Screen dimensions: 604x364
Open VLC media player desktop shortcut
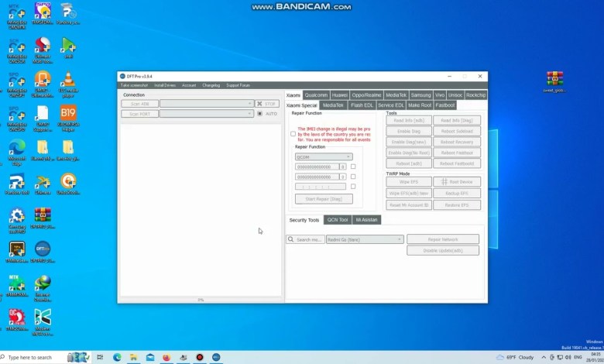point(68,84)
